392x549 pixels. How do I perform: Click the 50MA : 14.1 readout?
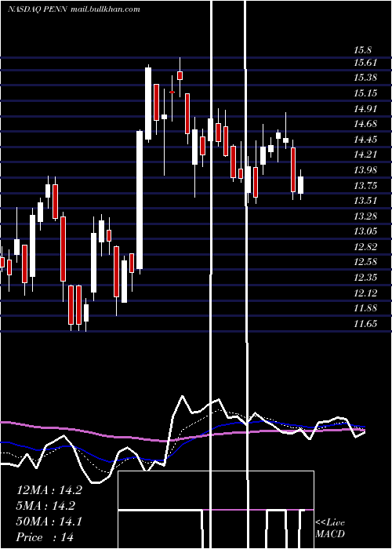point(49,522)
